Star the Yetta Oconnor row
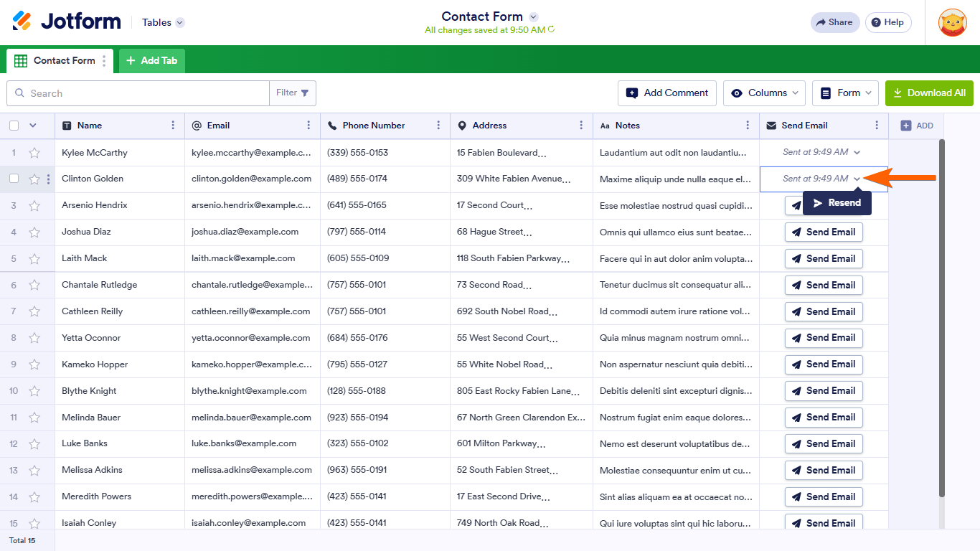Viewport: 980px width, 551px height. 34,338
